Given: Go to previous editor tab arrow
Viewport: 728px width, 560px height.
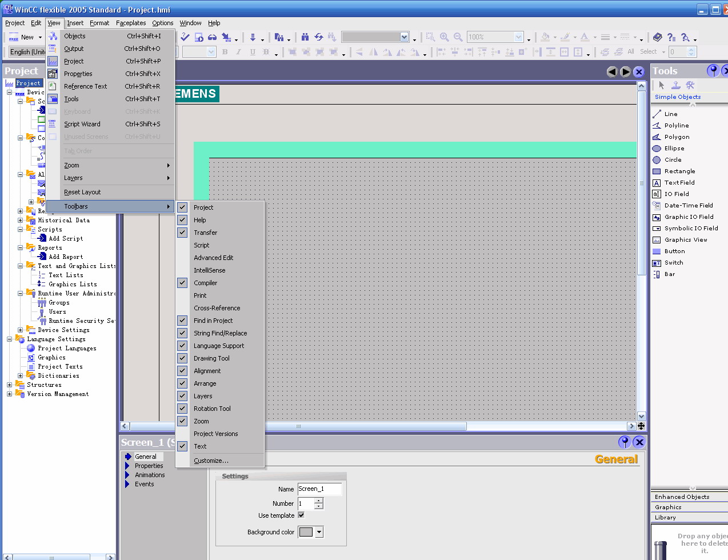Looking at the screenshot, I should click(x=612, y=71).
